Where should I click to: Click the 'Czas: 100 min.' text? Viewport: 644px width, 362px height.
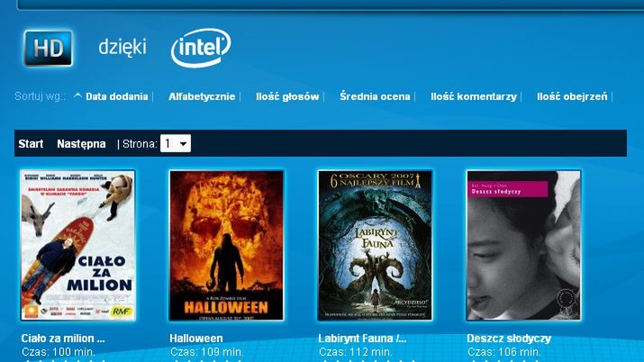(x=59, y=352)
